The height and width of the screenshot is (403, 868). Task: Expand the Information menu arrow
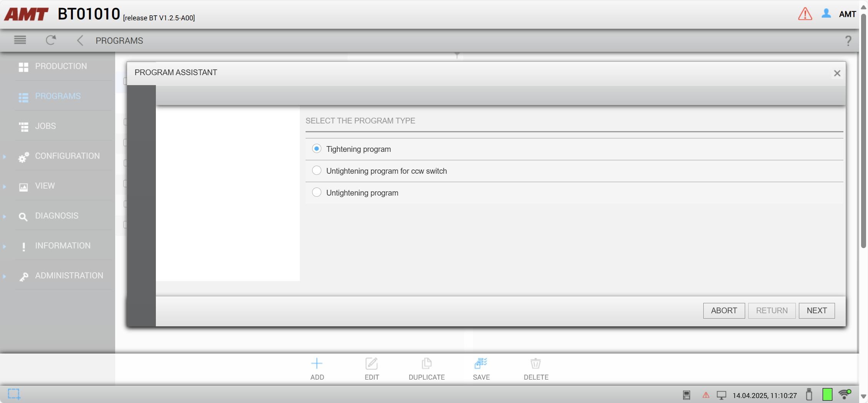point(5,246)
